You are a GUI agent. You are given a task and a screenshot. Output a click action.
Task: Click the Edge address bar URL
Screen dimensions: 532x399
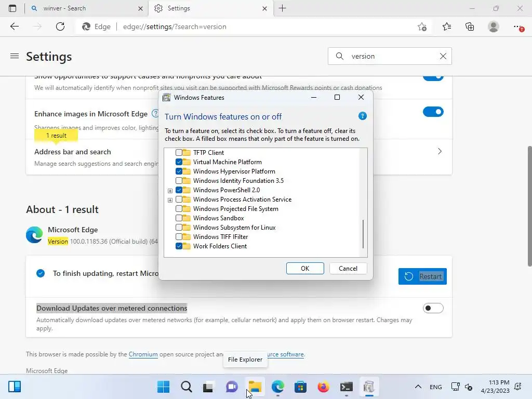coord(175,26)
